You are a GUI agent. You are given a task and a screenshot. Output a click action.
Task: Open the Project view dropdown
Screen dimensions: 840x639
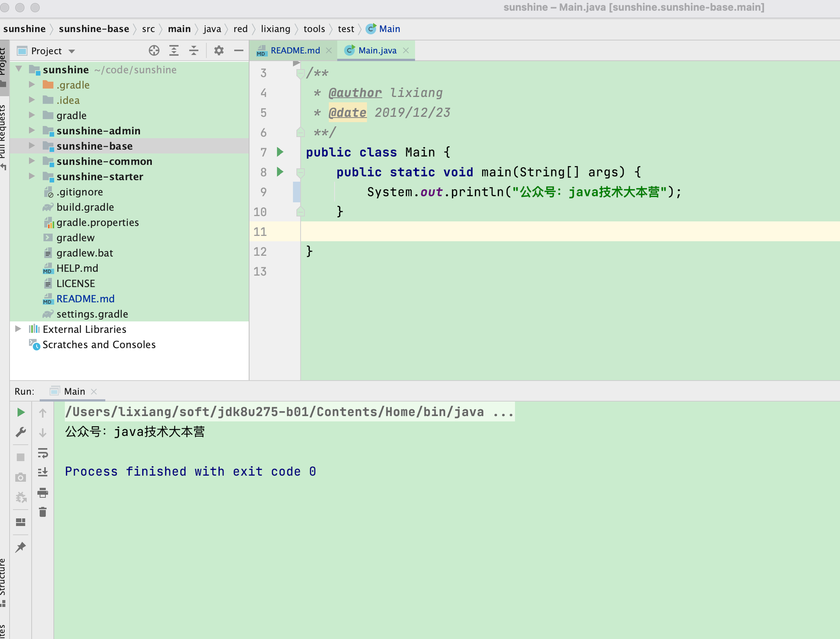tap(72, 51)
